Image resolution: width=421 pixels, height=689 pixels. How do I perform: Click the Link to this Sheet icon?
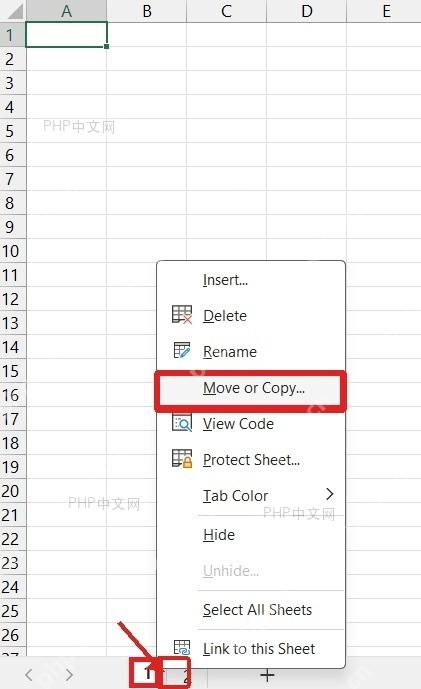coord(181,647)
